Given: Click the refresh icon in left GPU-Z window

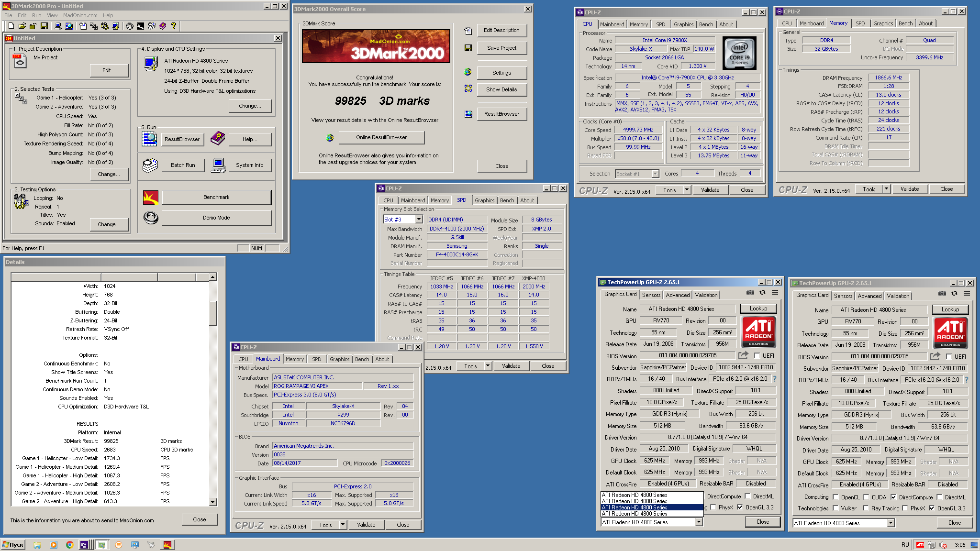Looking at the screenshot, I should click(x=762, y=292).
